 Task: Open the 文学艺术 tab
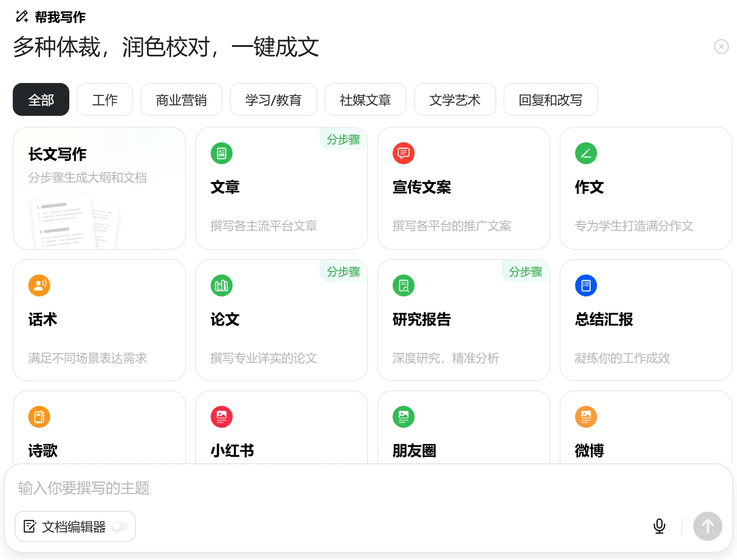[x=455, y=100]
